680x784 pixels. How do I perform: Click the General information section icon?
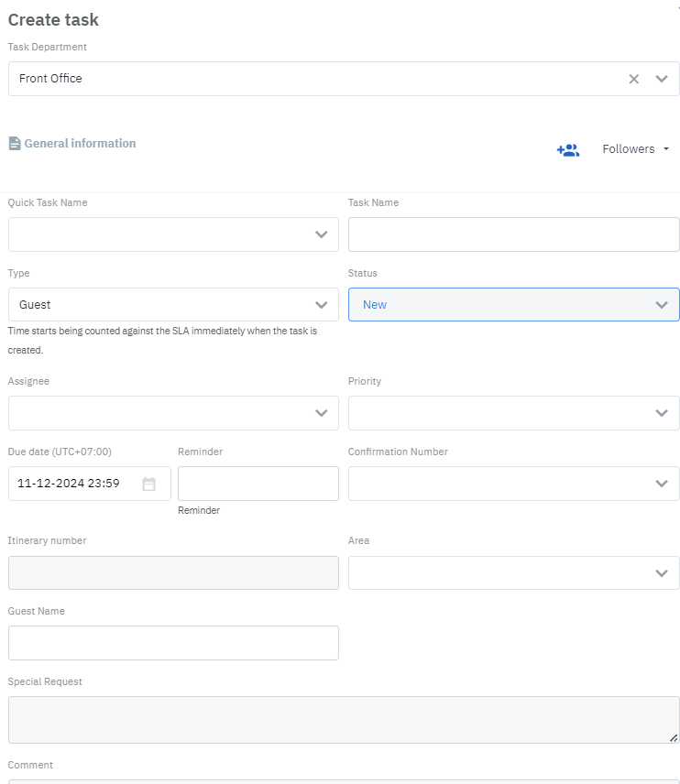[14, 143]
